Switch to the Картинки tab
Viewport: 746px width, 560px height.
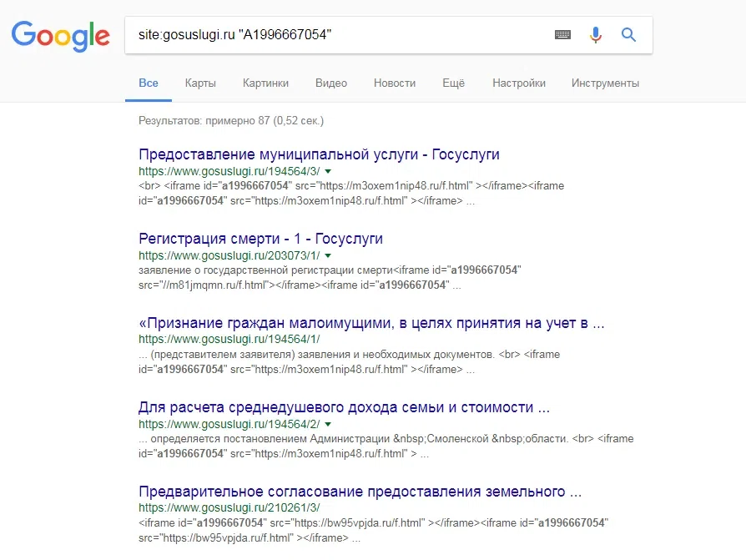pyautogui.click(x=265, y=83)
